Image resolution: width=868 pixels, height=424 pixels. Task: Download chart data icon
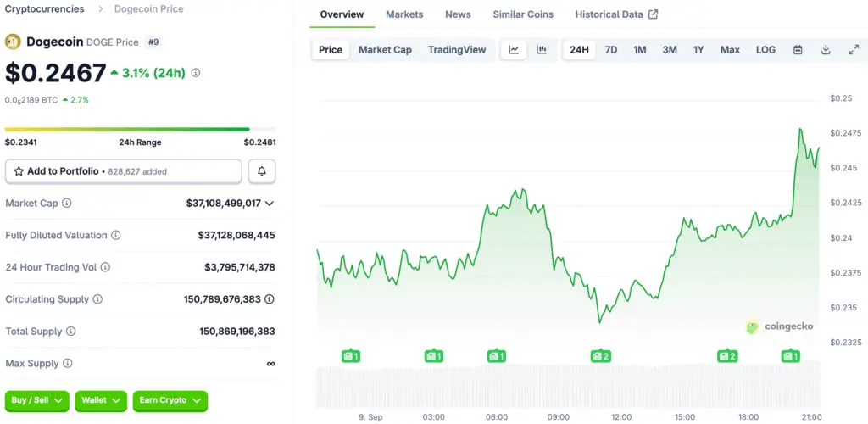[826, 50]
